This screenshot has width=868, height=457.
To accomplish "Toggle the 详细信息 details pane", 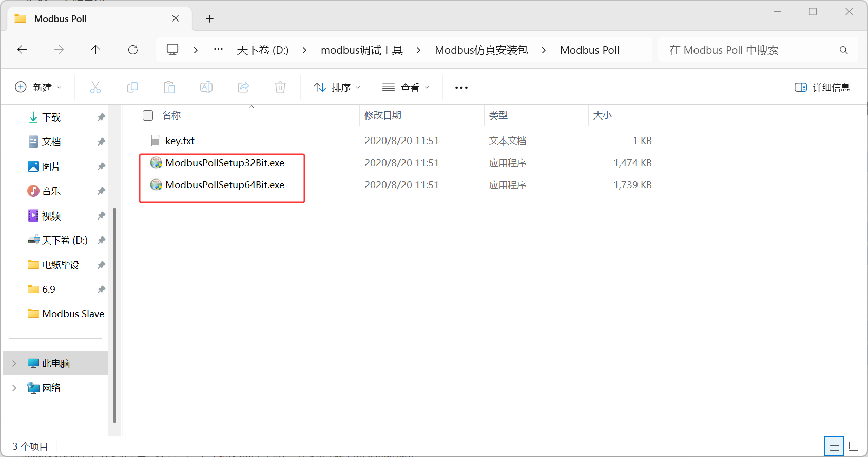I will 822,87.
